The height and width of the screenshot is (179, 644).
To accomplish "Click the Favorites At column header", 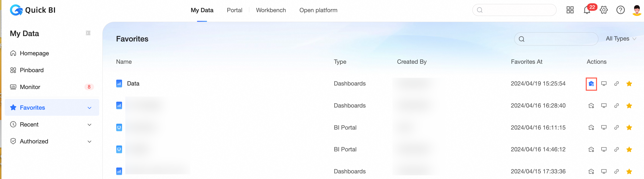I will point(527,62).
